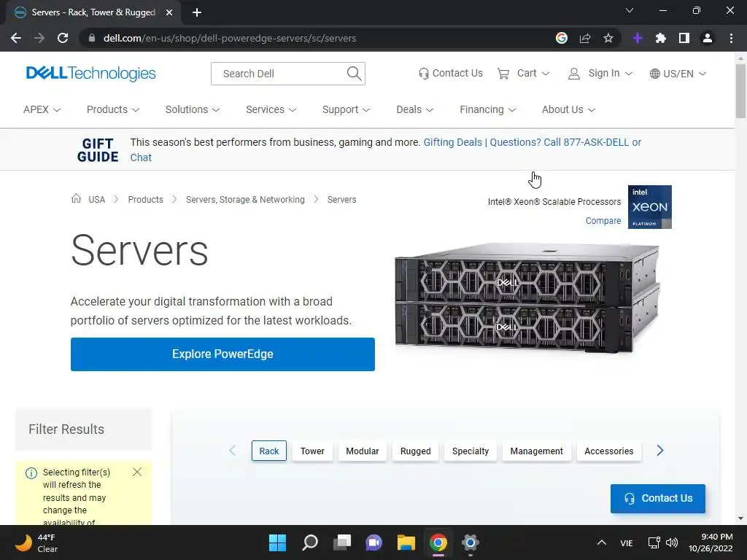Click the Chrome icon in taskbar

[438, 542]
